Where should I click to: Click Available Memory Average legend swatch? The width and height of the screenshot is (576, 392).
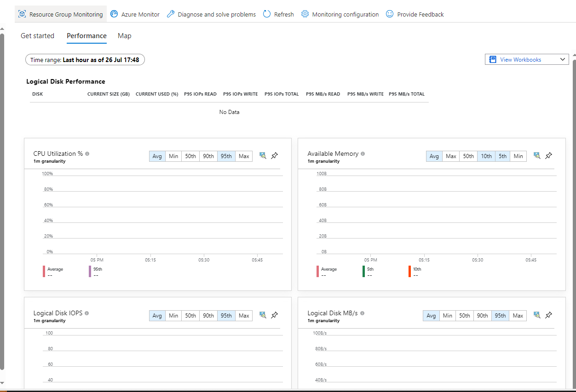[x=317, y=272]
